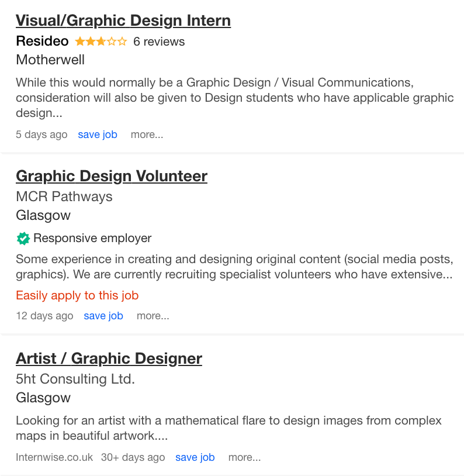Save the Visual/Graphic Design Intern job
This screenshot has height=476, width=464.
coord(97,134)
